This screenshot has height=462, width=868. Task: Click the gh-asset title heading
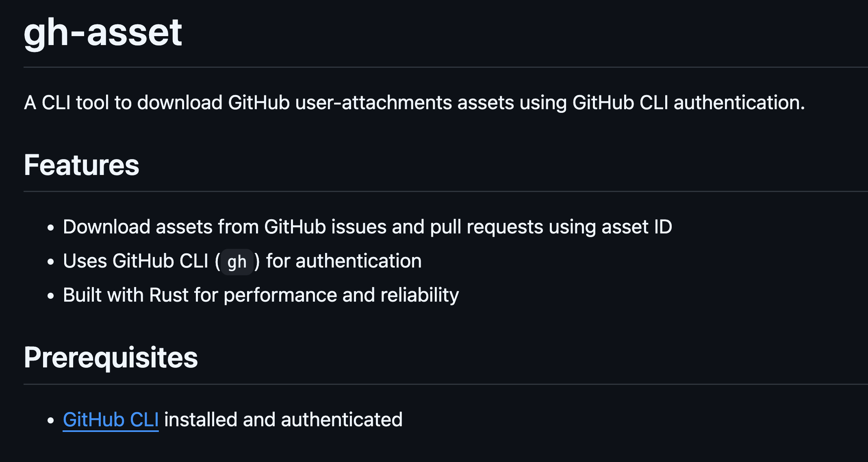pyautogui.click(x=103, y=32)
